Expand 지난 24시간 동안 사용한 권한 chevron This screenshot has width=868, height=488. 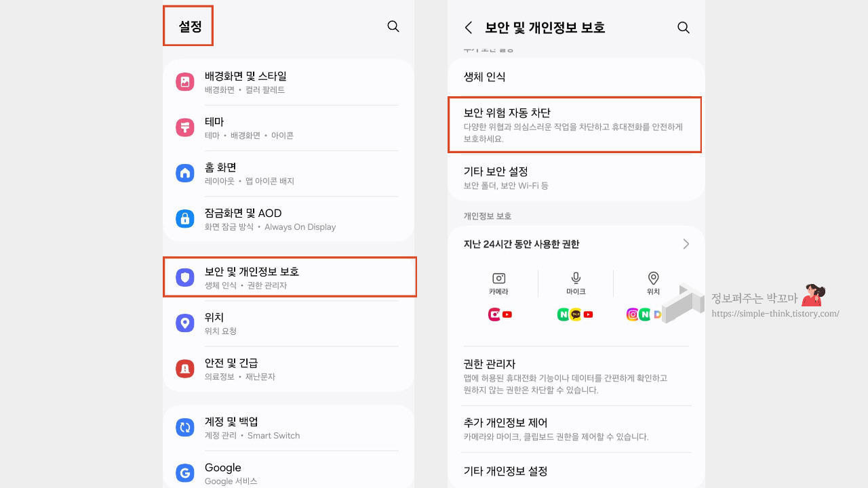pyautogui.click(x=686, y=244)
